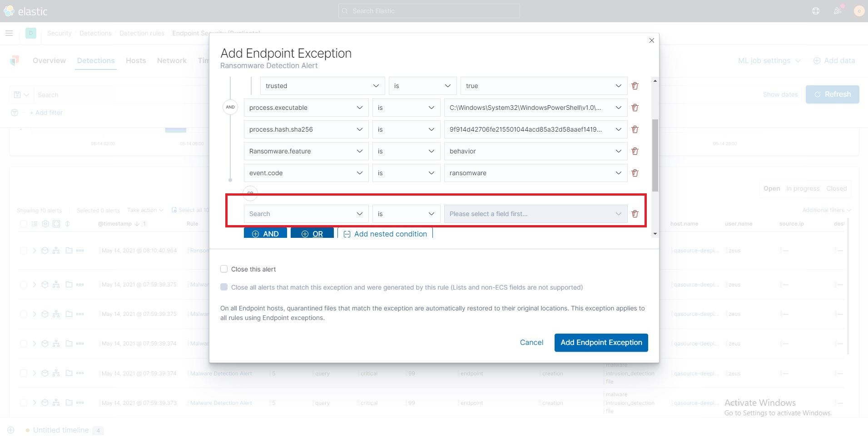Add nested condition to the exception
The image size is (868, 438).
(385, 233)
